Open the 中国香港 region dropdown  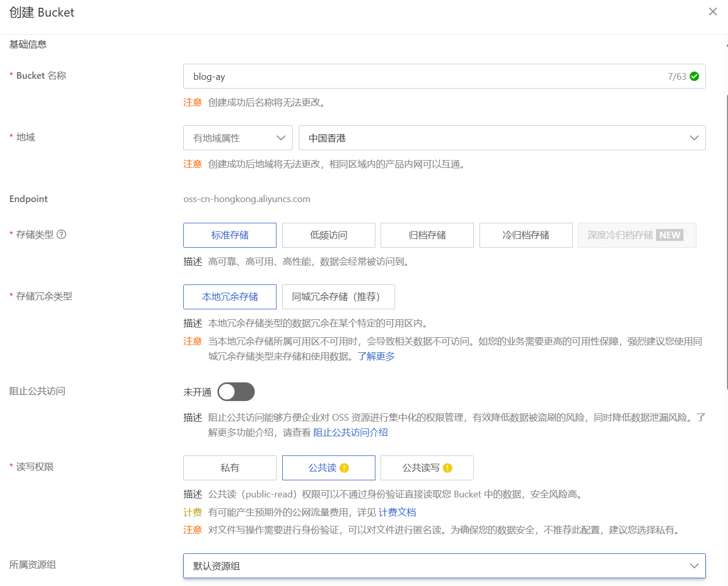pos(502,138)
